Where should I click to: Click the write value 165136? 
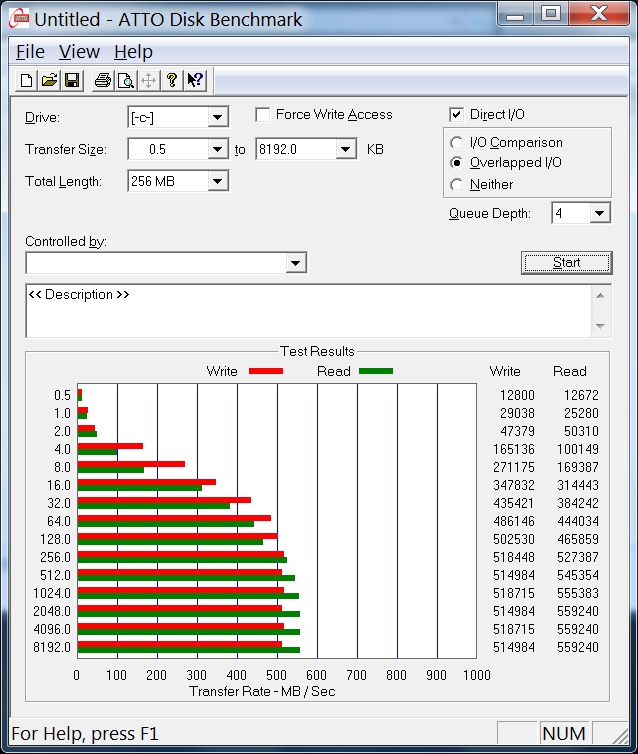point(513,449)
